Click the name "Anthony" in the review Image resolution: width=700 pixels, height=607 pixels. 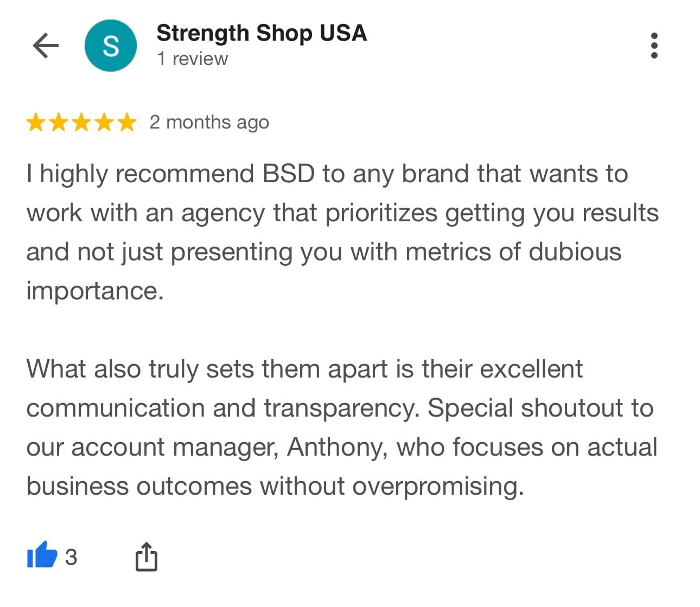coord(337,448)
